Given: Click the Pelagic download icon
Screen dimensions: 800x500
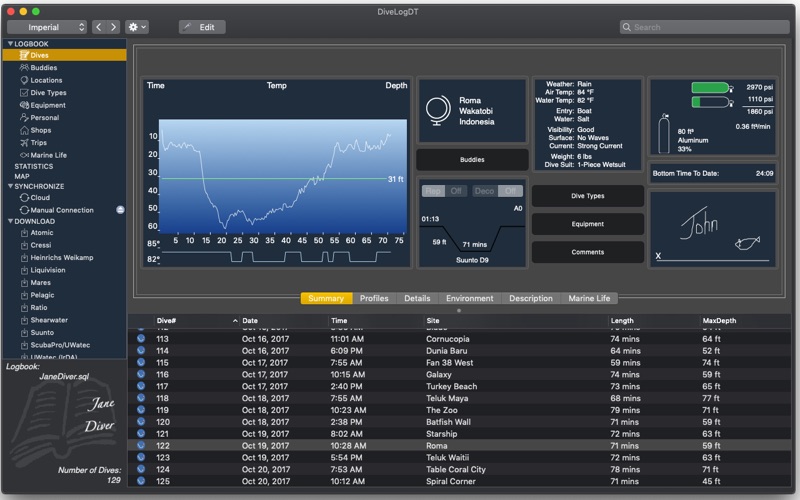Looking at the screenshot, I should 24,295.
